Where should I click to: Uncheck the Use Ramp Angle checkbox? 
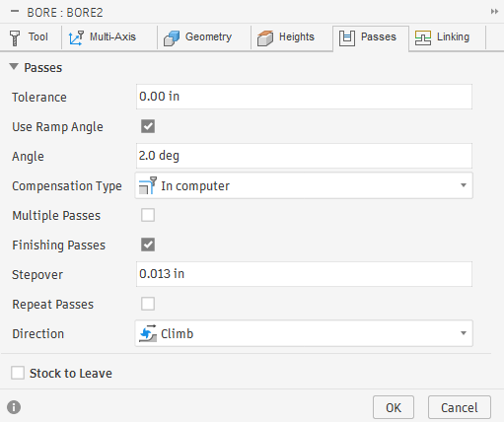(148, 126)
